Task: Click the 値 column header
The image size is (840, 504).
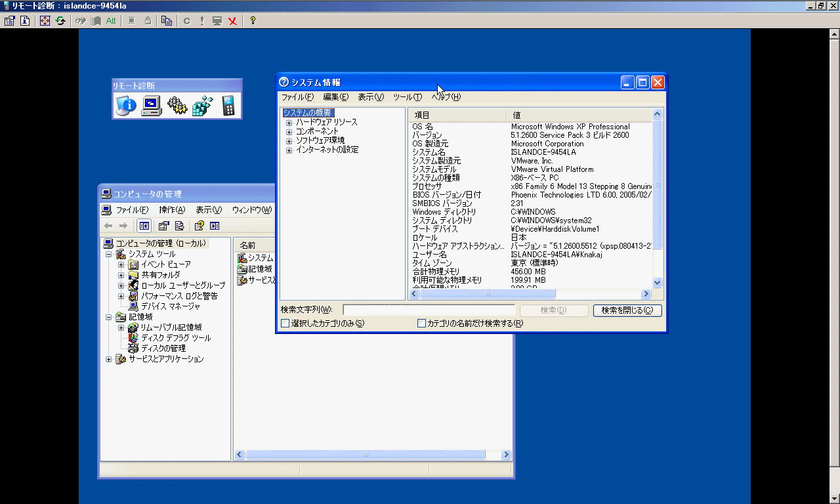Action: click(579, 115)
